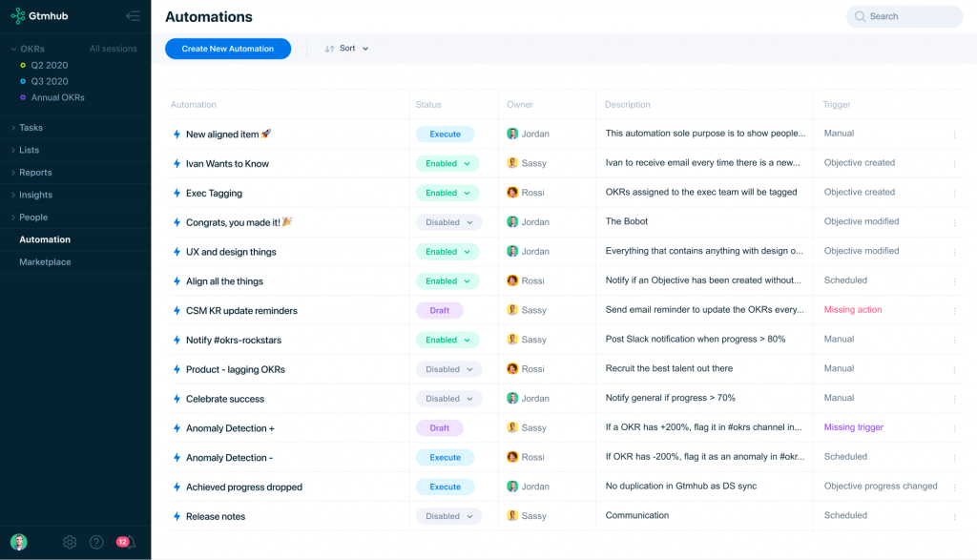This screenshot has width=977, height=560.
Task: Open settings gear in sidebar footer
Action: (x=70, y=542)
